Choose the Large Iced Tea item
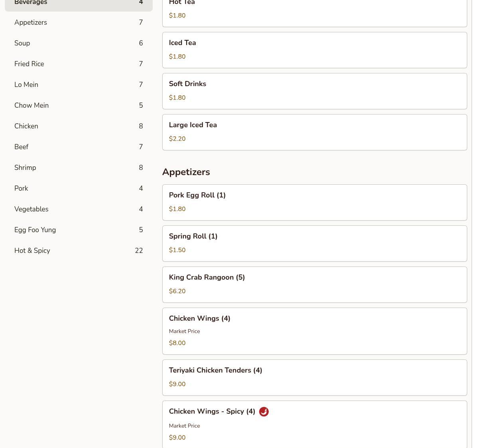 pos(314,132)
